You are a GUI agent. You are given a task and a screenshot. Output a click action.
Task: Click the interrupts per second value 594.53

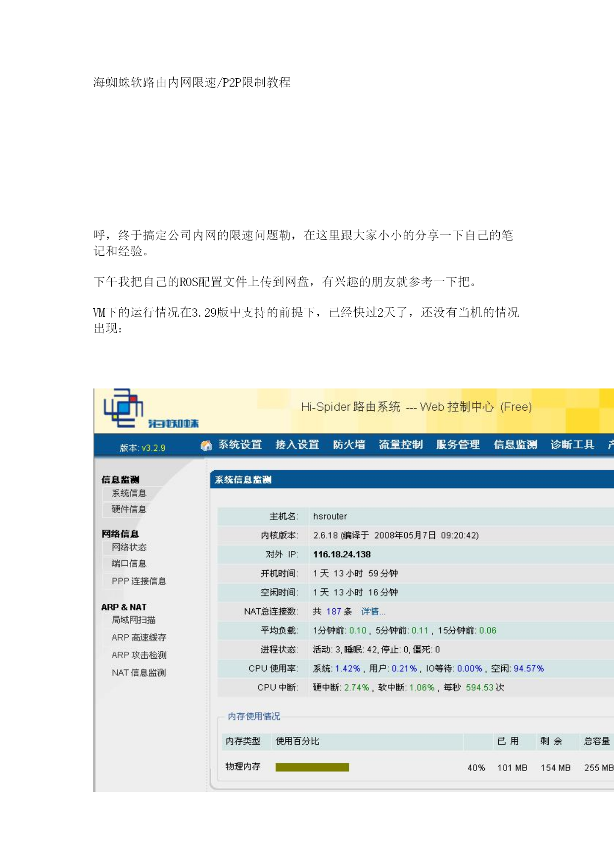pyautogui.click(x=479, y=688)
